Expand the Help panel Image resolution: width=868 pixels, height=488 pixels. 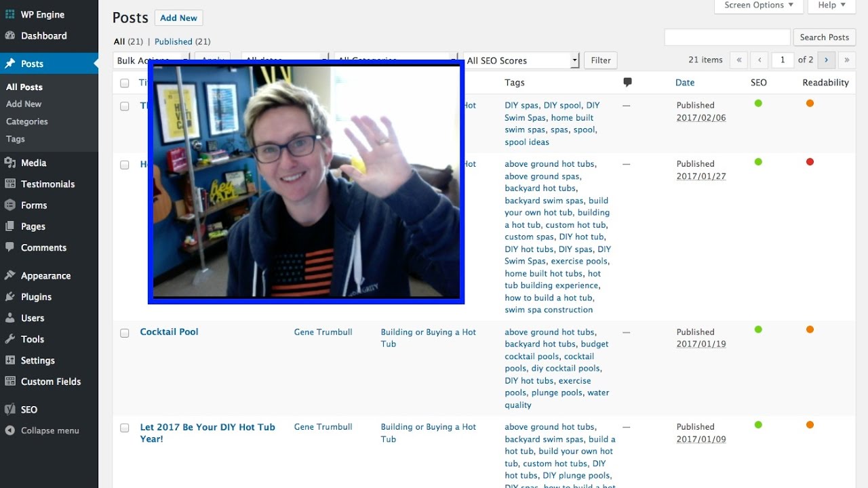click(831, 5)
